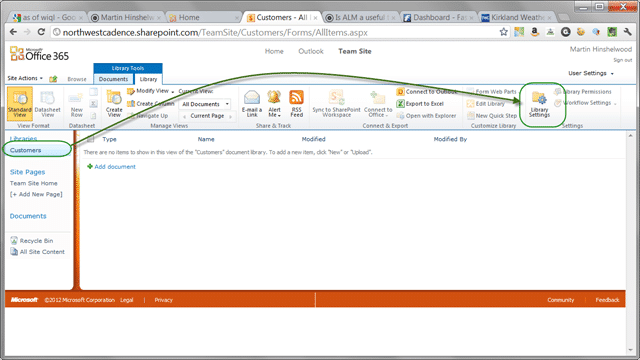Screen dimensions: 640x360
Task: Switch to Standard View format
Action: [20, 104]
